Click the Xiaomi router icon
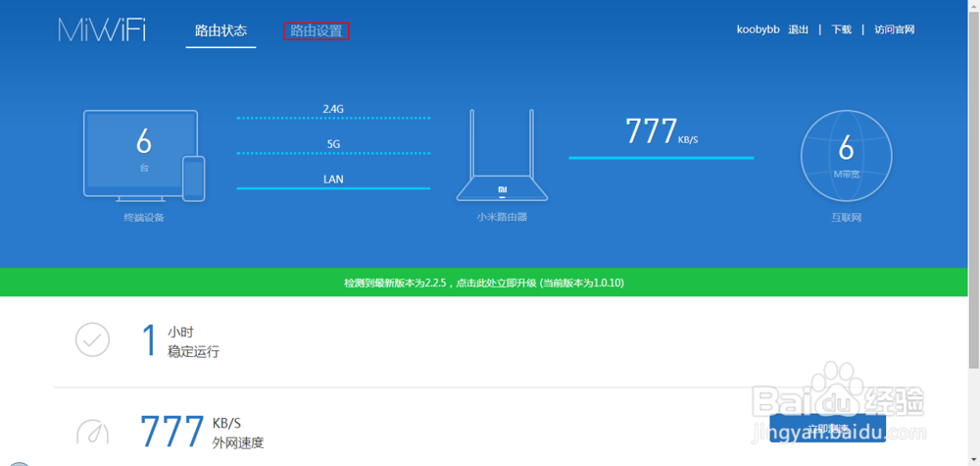This screenshot has width=980, height=466. [x=502, y=155]
